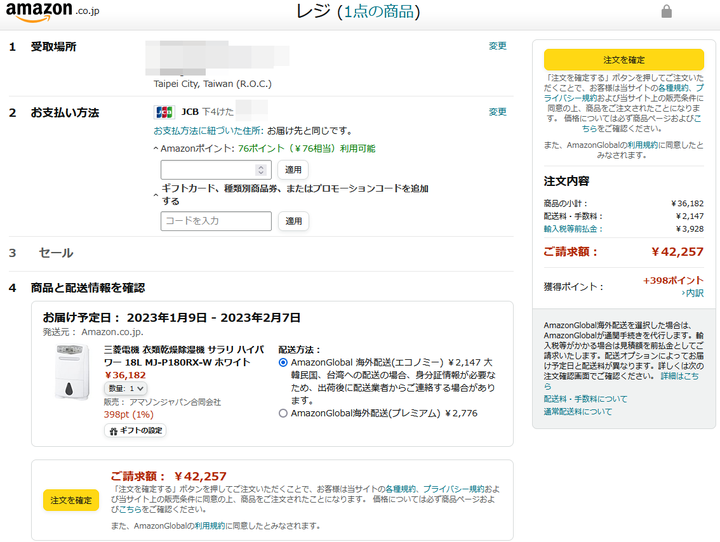Open the 1点の商品 item count link
Screen dimensions: 720x542
click(x=379, y=11)
